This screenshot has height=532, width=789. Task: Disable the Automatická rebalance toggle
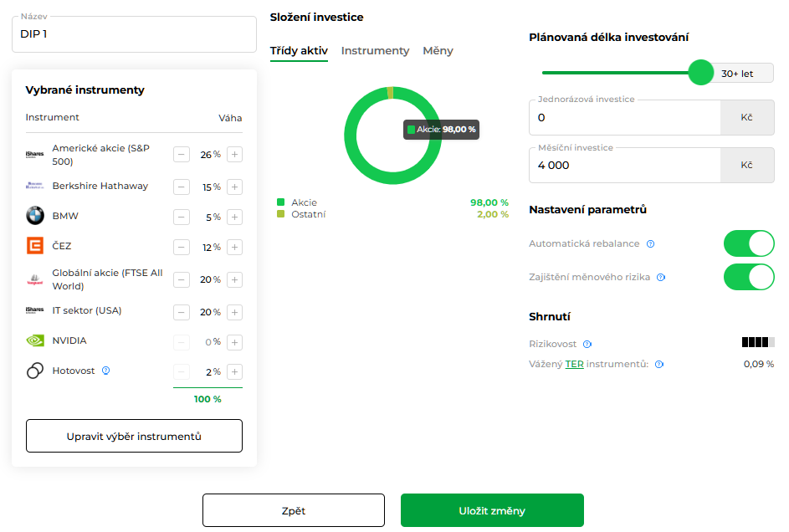coord(749,244)
